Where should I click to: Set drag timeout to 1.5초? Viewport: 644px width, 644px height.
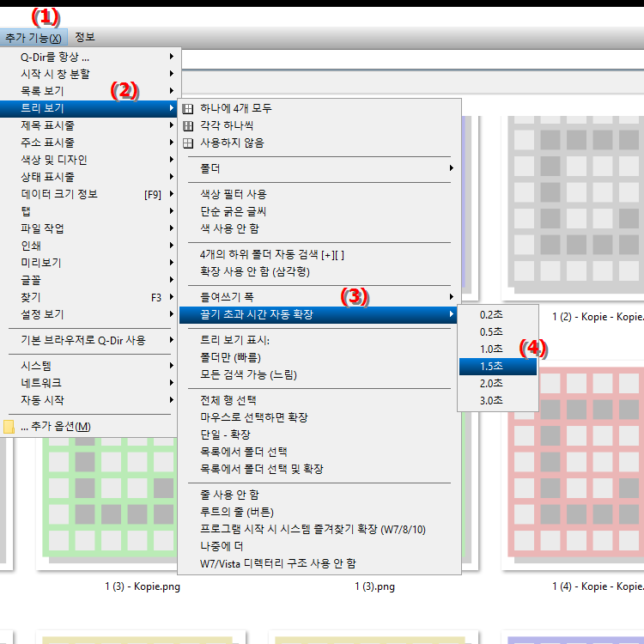(498, 367)
